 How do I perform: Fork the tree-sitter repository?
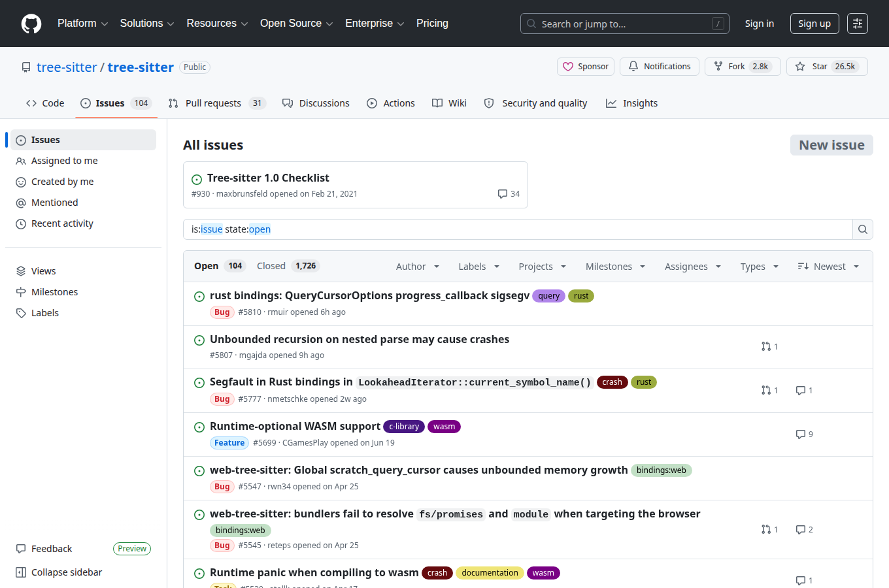[743, 67]
